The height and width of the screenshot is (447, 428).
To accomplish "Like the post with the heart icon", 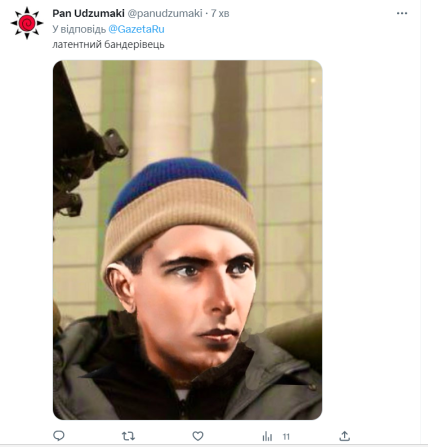I will (x=198, y=436).
